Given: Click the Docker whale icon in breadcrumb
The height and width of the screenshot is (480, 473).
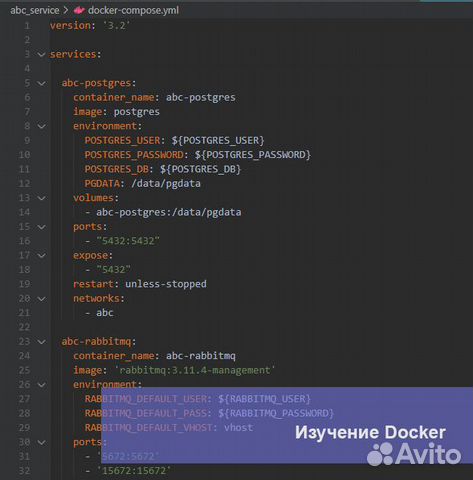Looking at the screenshot, I should (x=79, y=10).
